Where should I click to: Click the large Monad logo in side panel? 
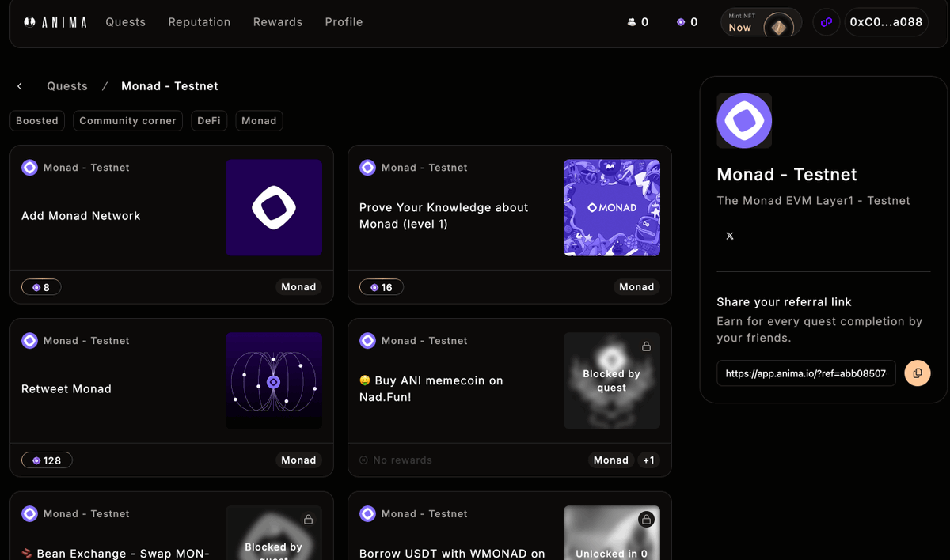pyautogui.click(x=744, y=121)
